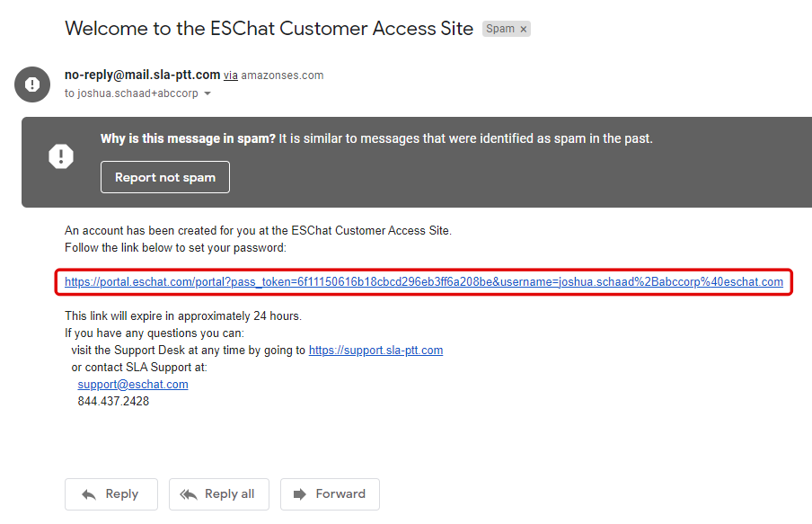Click the recipient text joshua.schaad+abccorp
This screenshot has height=524, width=812.
point(137,93)
